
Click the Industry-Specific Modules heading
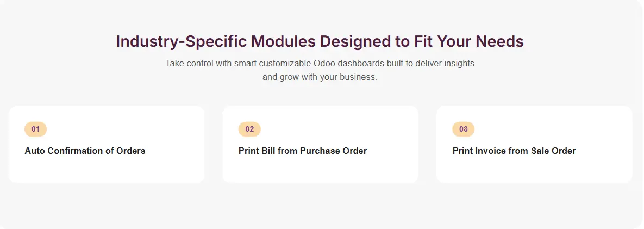[x=320, y=41]
